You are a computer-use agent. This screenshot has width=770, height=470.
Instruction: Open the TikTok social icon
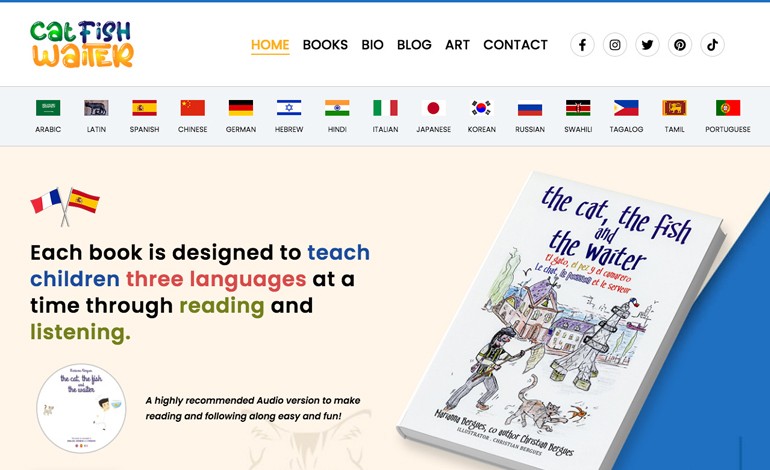pyautogui.click(x=713, y=45)
